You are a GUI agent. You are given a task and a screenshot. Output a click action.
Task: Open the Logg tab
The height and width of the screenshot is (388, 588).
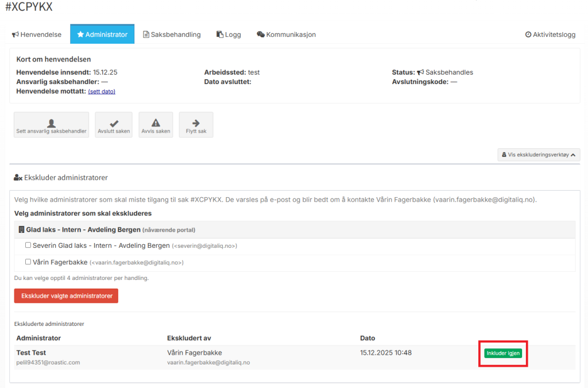click(x=233, y=34)
